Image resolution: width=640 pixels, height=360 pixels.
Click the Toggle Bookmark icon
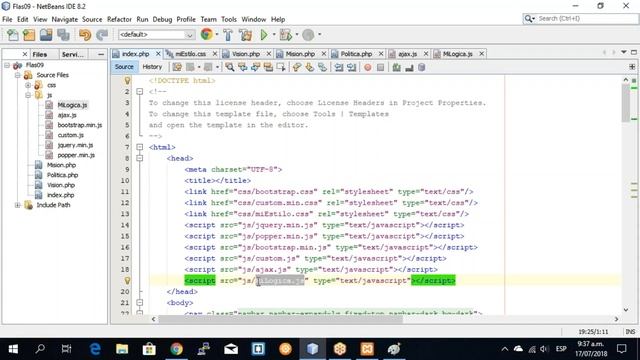[x=322, y=67]
